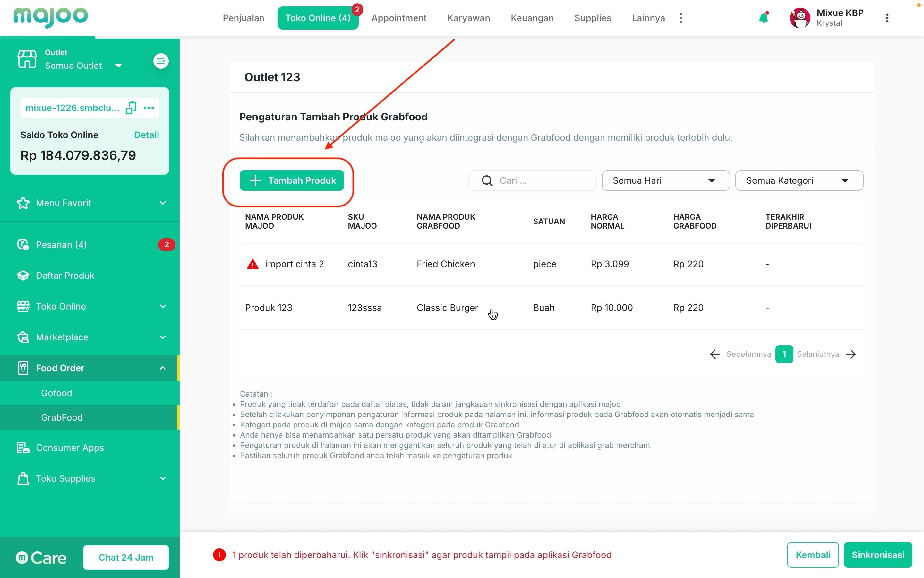Collapse the Food Order section chevron
This screenshot has width=924, height=578.
click(163, 368)
